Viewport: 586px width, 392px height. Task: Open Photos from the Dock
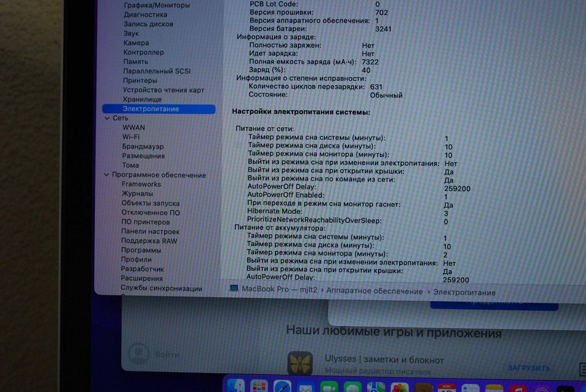coord(400,388)
